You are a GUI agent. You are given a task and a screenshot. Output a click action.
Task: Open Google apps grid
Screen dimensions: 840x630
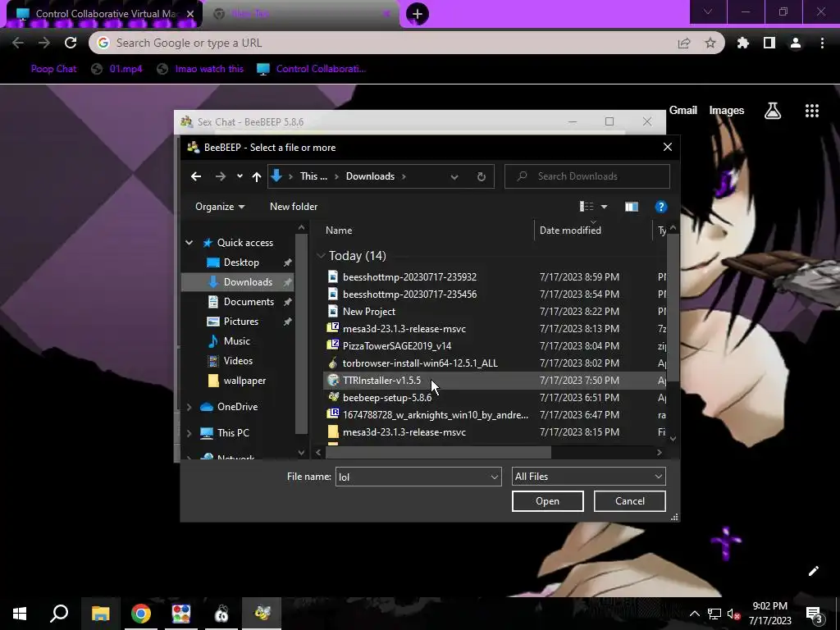812,111
